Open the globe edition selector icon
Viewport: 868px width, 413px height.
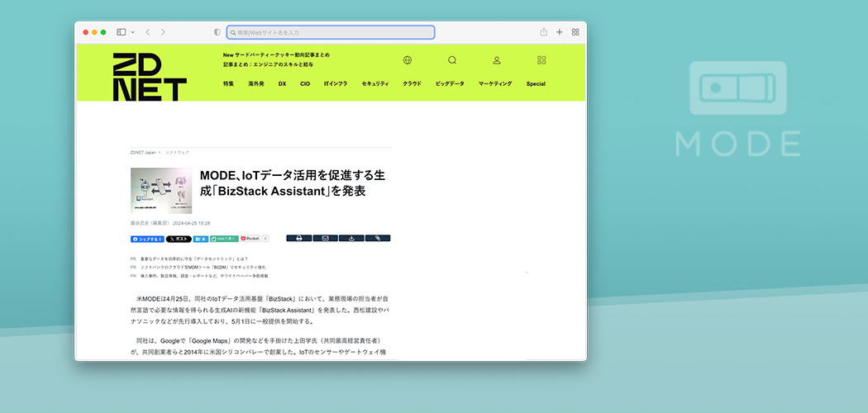coord(408,60)
